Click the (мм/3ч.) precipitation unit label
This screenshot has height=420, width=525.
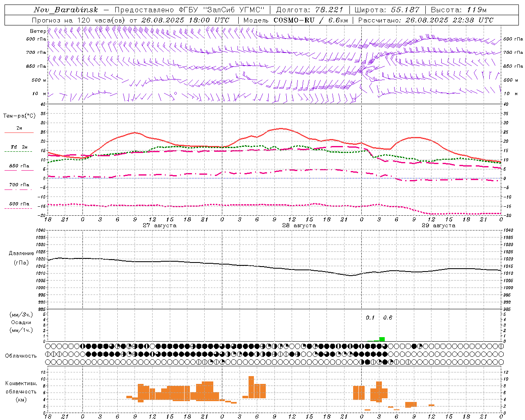coord(21,315)
